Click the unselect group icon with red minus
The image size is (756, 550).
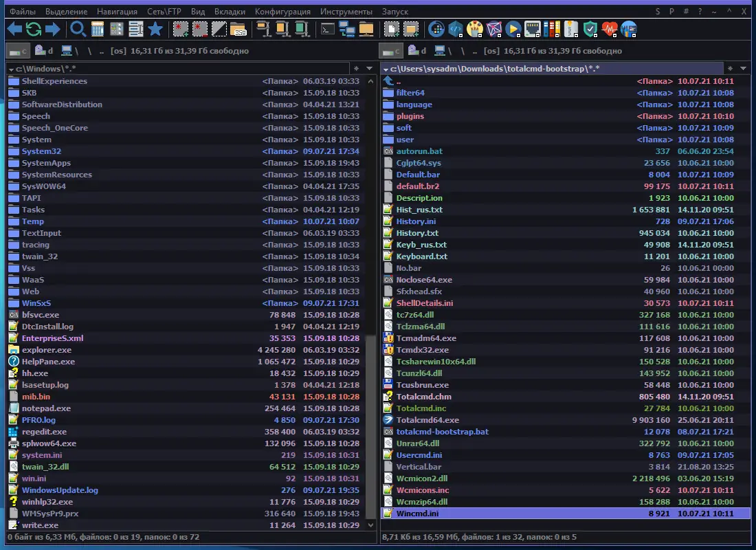(199, 30)
